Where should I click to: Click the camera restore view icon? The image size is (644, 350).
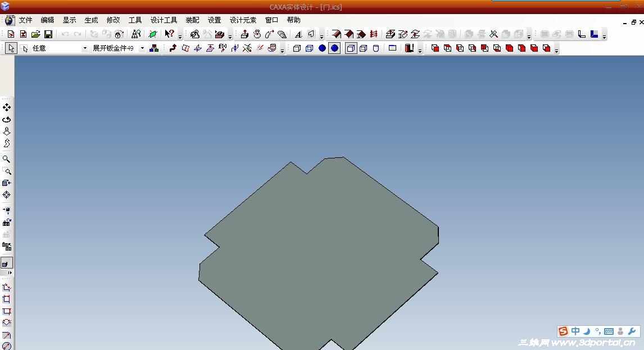[7, 222]
